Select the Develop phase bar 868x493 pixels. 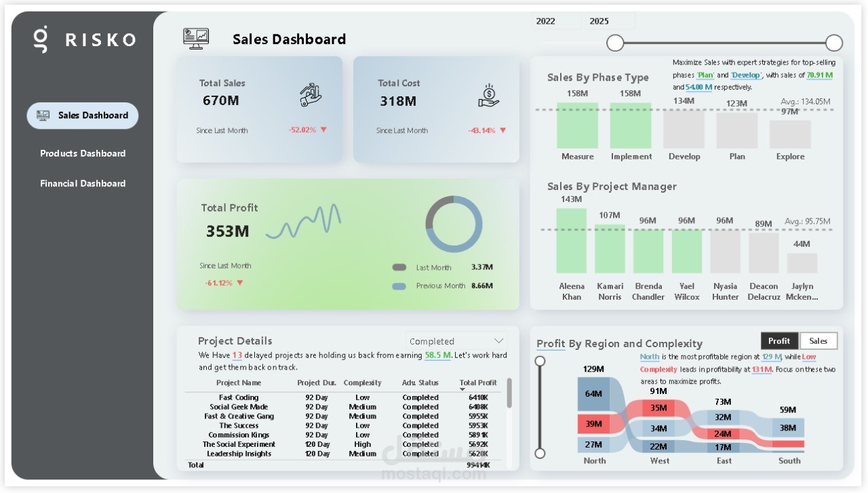684,129
